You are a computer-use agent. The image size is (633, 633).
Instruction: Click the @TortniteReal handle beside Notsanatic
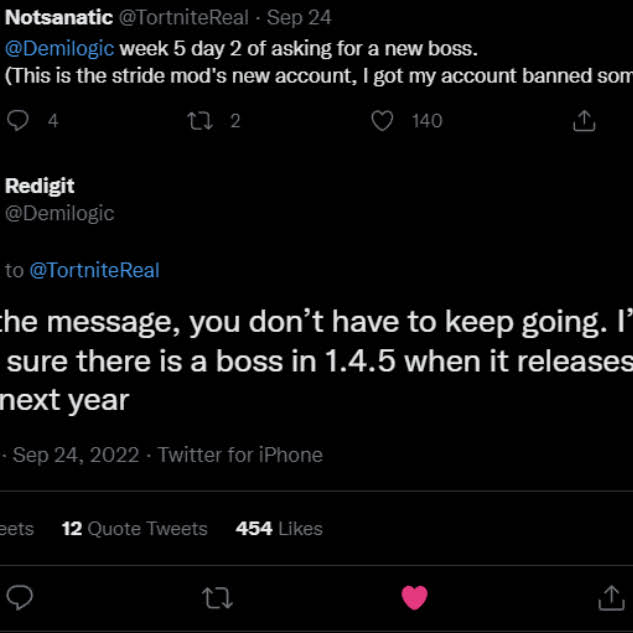pos(187,18)
